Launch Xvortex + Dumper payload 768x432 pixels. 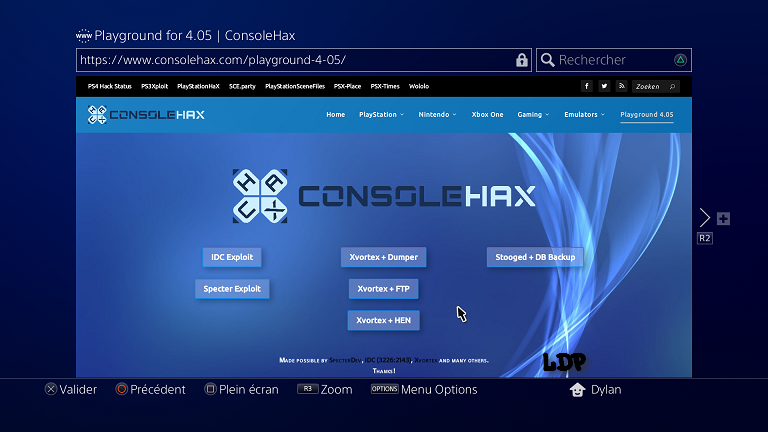coord(384,257)
